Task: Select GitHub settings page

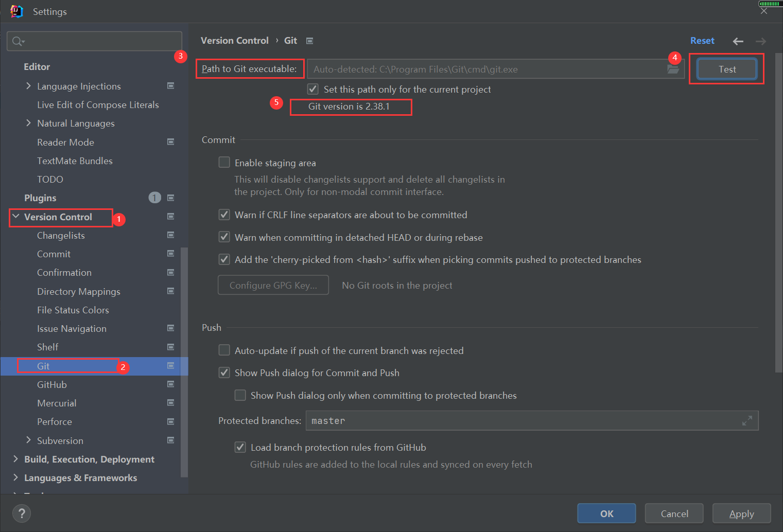Action: pyautogui.click(x=52, y=384)
